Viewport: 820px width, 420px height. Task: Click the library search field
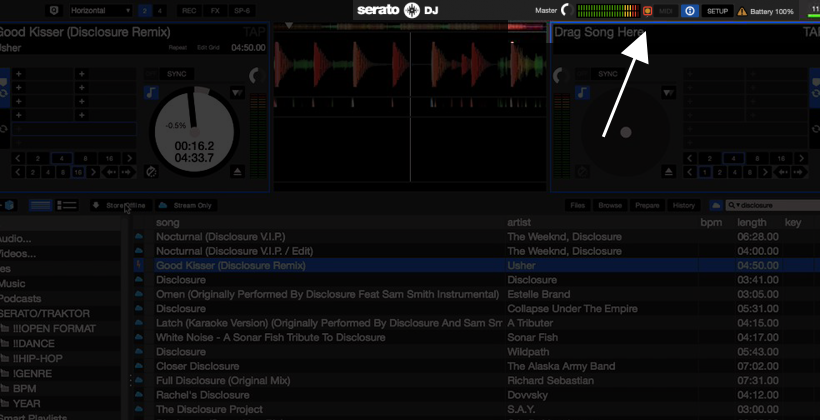point(774,206)
